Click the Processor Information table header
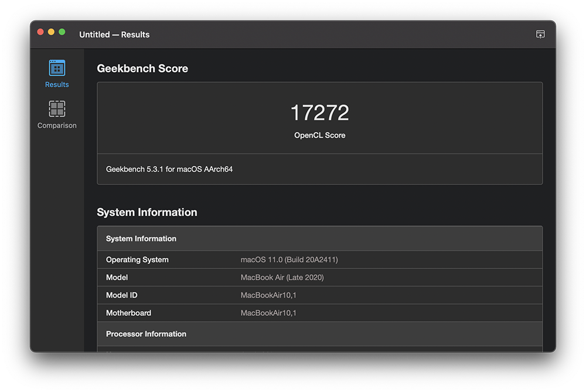 pyautogui.click(x=320, y=334)
